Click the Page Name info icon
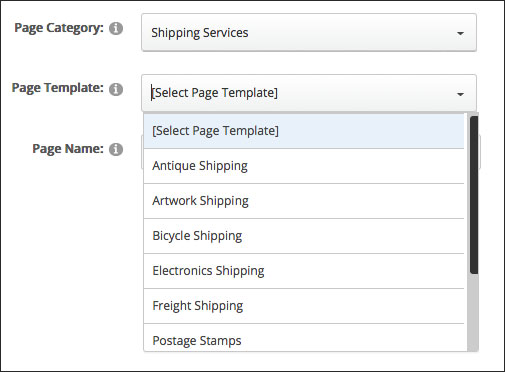The image size is (505, 372). click(x=116, y=149)
